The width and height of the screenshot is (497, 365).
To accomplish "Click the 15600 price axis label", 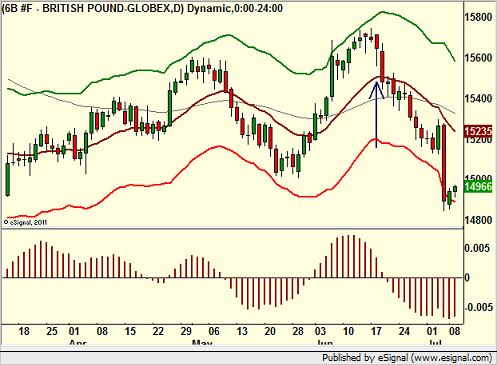I will pos(478,58).
